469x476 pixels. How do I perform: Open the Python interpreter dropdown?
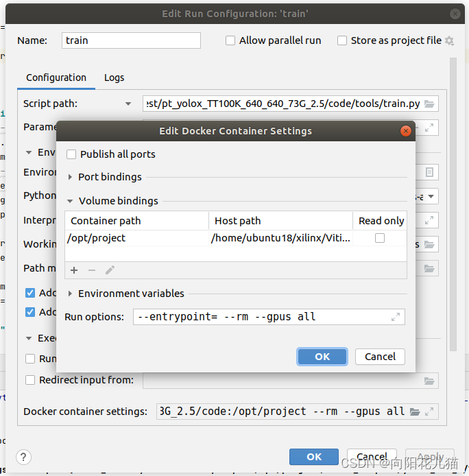(x=431, y=196)
